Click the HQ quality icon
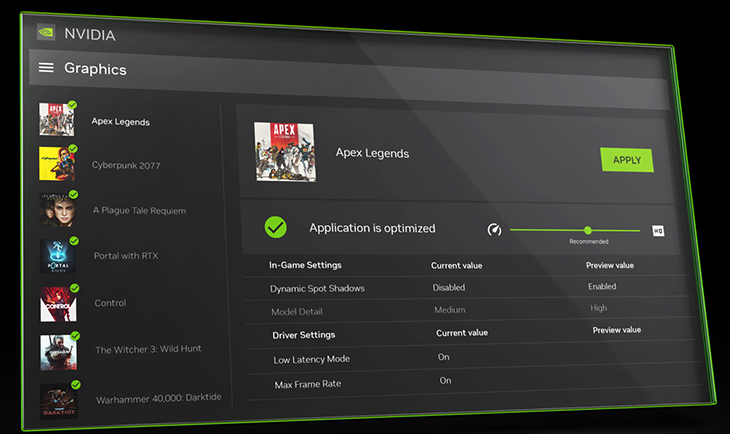 658,231
